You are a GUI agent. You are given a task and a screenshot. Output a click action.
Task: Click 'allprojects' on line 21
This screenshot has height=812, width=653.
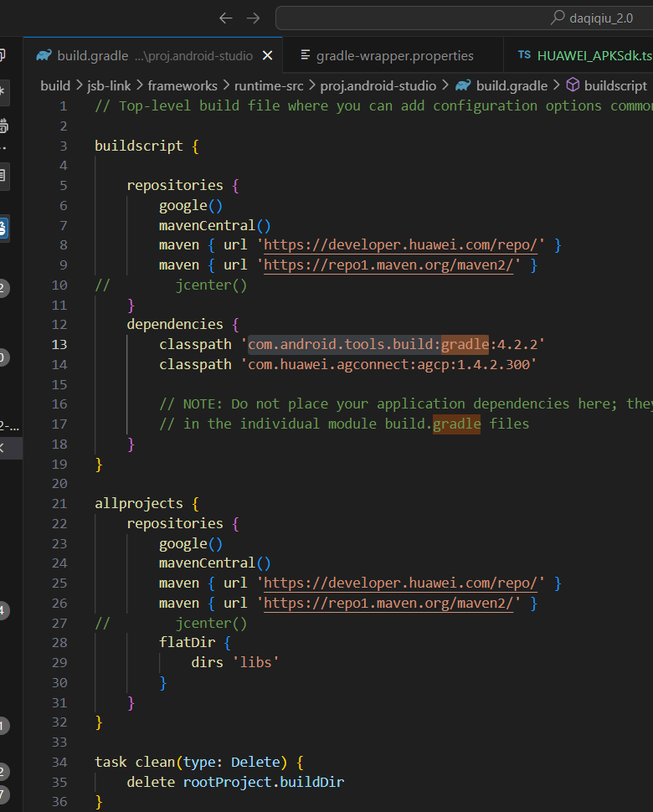click(x=139, y=503)
